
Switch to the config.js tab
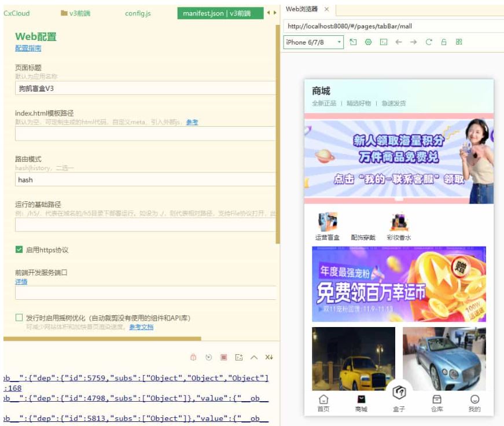coord(138,13)
